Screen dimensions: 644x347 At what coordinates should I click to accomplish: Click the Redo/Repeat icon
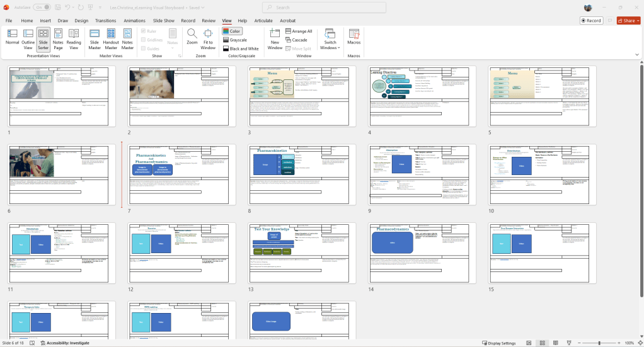coord(81,8)
